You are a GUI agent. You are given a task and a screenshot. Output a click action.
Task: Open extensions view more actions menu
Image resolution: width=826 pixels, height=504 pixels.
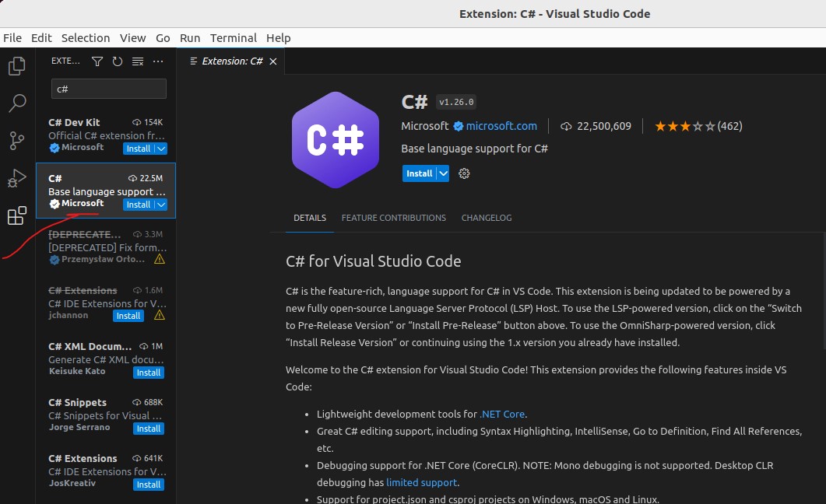click(158, 61)
